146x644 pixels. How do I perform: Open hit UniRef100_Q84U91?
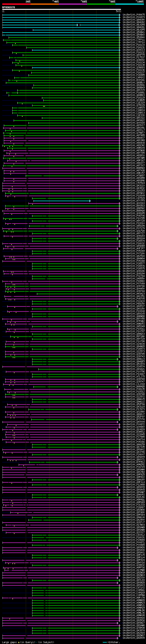tap(134, 27)
